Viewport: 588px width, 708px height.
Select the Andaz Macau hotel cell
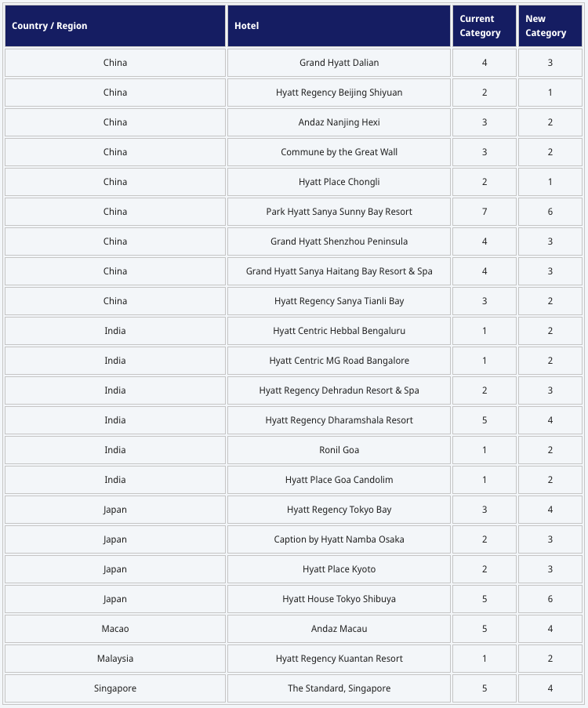[339, 629]
